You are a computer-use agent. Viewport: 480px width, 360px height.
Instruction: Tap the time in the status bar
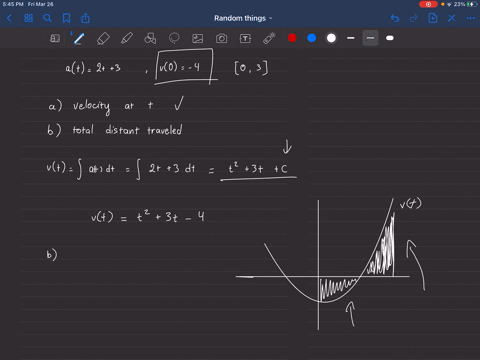click(x=13, y=4)
